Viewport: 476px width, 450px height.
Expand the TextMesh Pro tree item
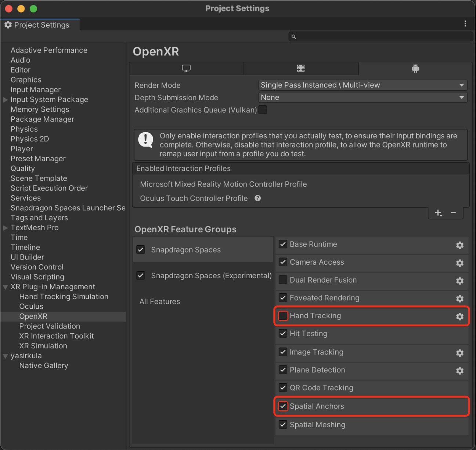tap(5, 228)
